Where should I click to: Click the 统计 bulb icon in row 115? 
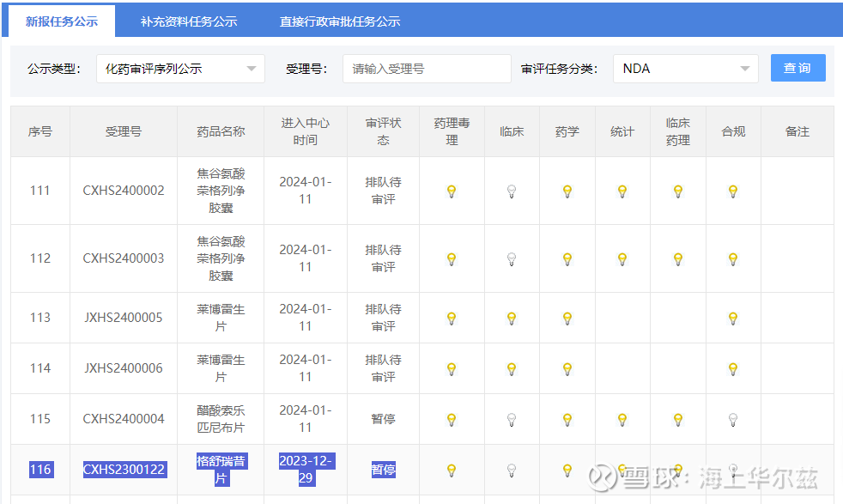click(622, 420)
